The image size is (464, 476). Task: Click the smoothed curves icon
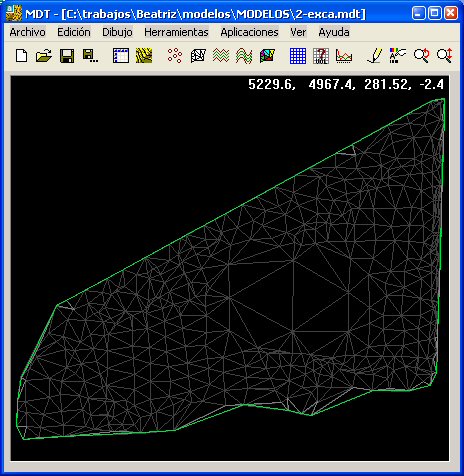pos(244,56)
